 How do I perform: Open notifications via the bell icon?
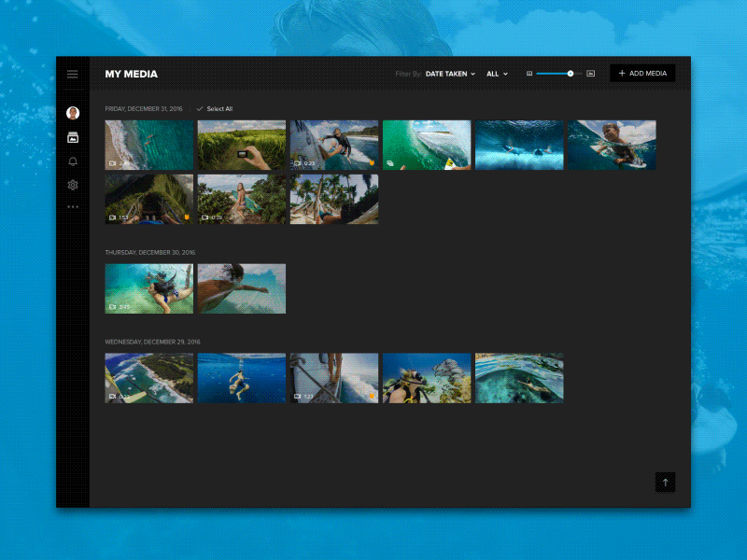click(73, 161)
